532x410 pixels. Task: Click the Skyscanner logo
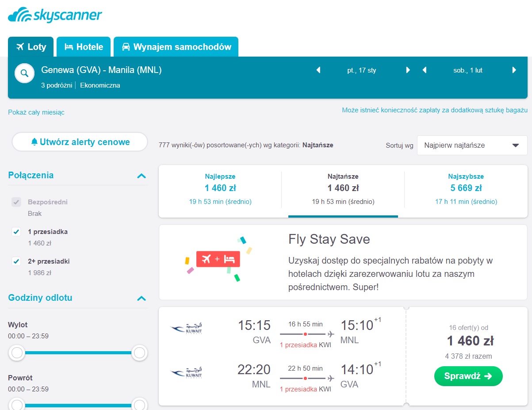pos(55,15)
